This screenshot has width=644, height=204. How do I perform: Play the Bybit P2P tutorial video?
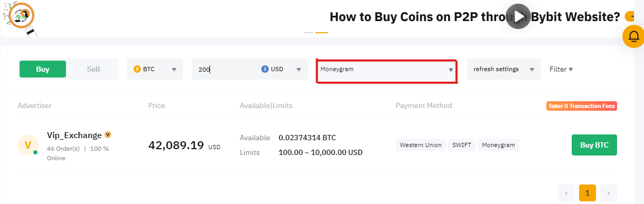tap(518, 17)
